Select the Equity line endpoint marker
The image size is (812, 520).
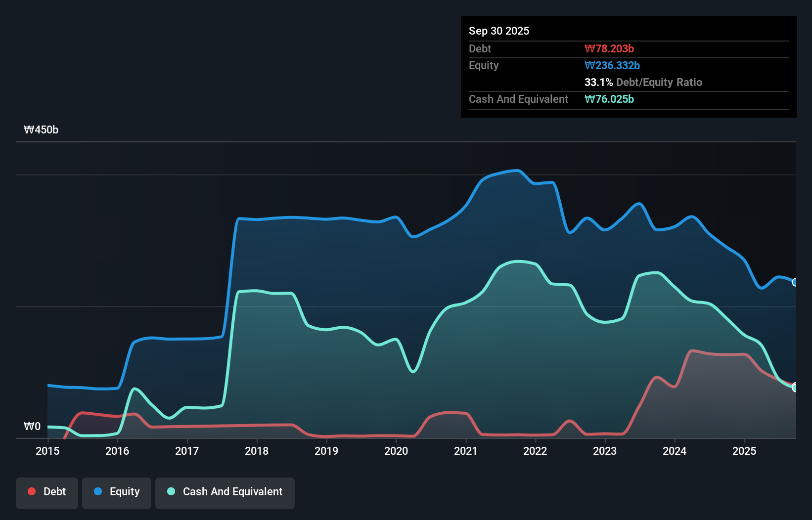[794, 282]
